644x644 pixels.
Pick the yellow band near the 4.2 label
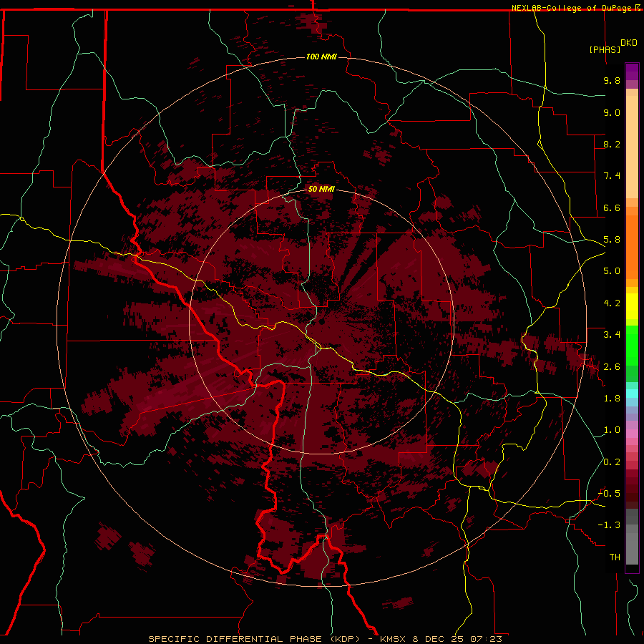[632, 306]
